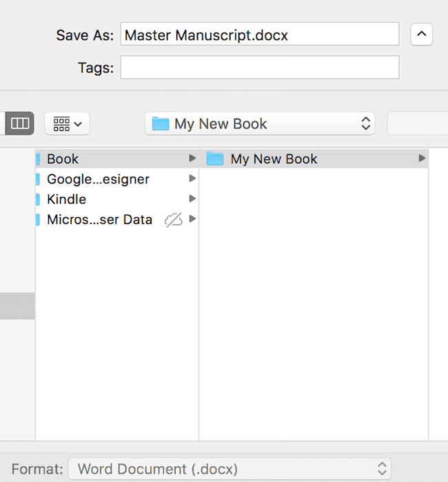Click the search field at top right
448x482 pixels.
(417, 124)
